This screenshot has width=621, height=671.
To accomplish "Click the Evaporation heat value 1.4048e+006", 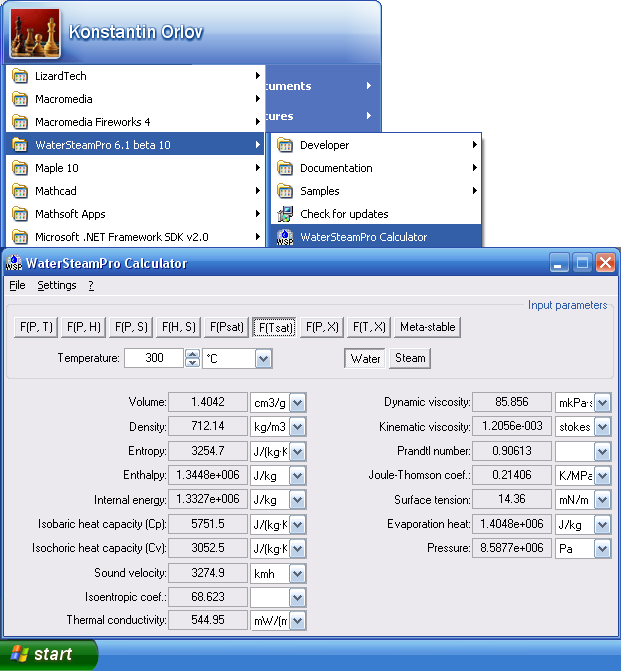I will point(512,524).
